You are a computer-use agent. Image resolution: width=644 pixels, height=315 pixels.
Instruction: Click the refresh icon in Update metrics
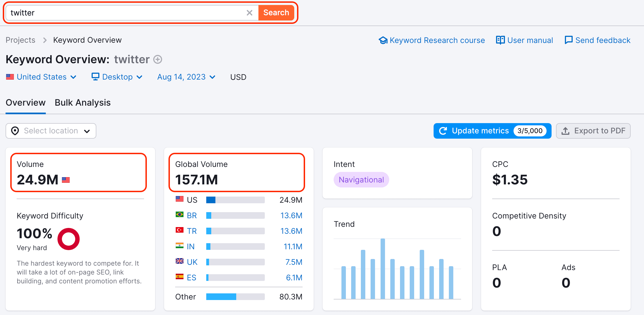tap(443, 131)
